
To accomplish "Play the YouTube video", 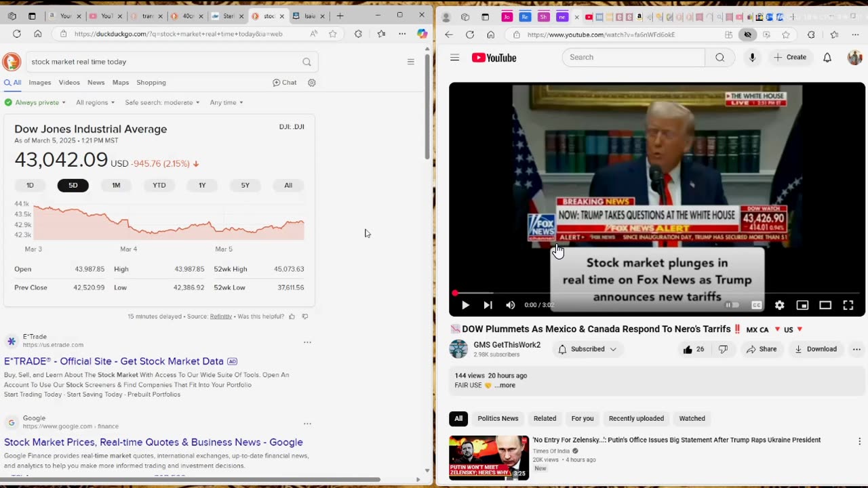I will (x=465, y=305).
